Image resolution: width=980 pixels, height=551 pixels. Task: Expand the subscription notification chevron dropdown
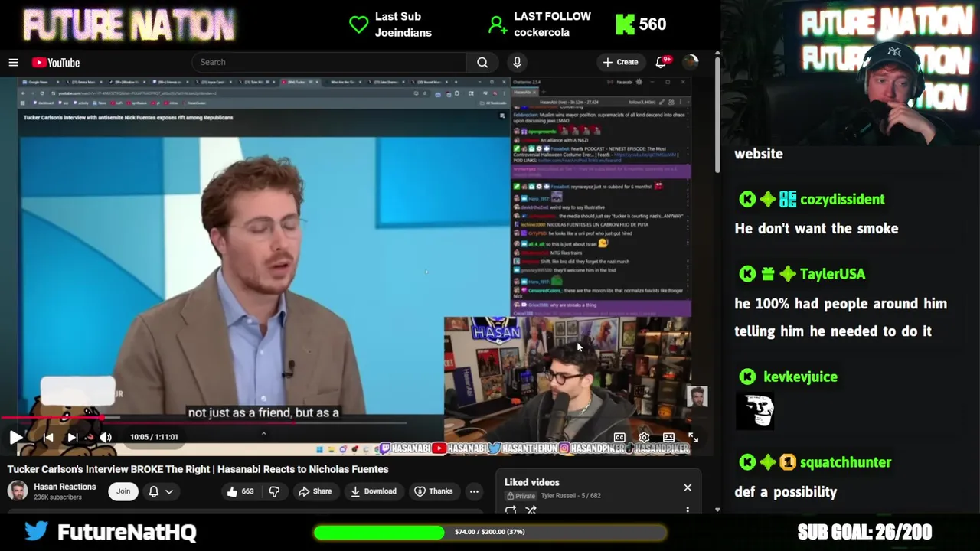(x=169, y=491)
